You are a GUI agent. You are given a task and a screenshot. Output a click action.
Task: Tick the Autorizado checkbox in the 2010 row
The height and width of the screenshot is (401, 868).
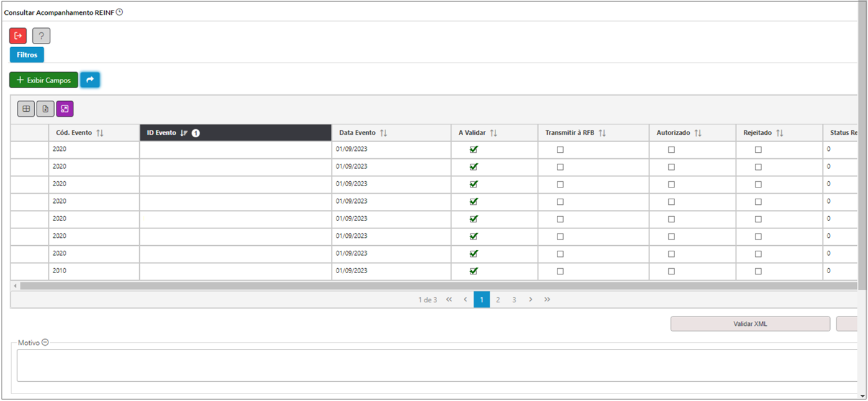(x=671, y=271)
